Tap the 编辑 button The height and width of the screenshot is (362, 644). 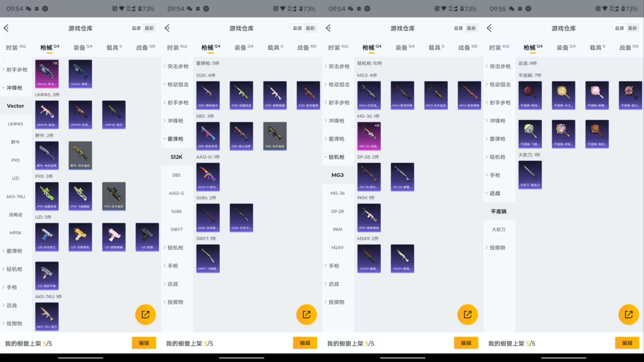[x=144, y=343]
